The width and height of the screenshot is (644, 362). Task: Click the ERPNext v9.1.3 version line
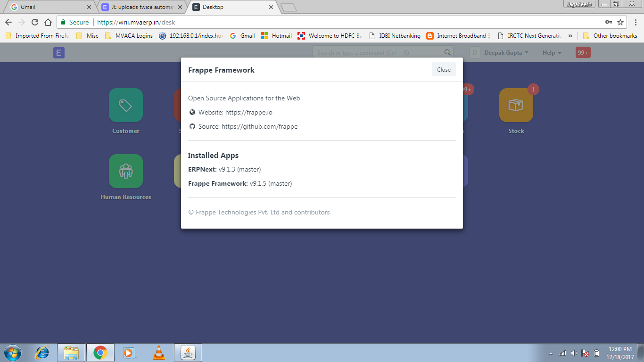point(224,169)
